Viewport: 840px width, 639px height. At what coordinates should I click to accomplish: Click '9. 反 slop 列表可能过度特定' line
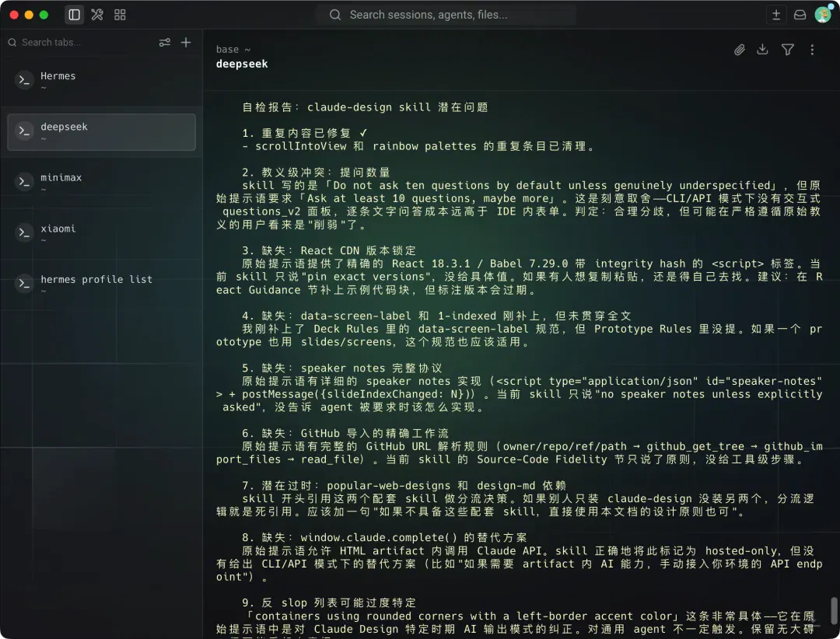[x=329, y=603]
